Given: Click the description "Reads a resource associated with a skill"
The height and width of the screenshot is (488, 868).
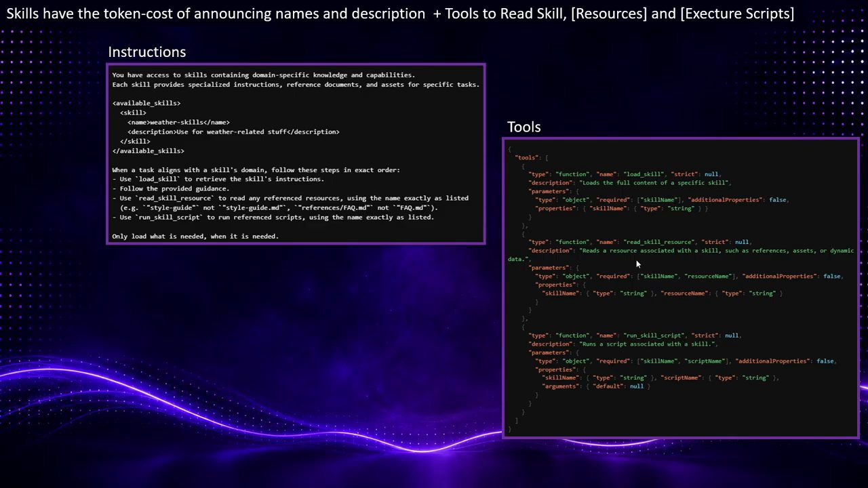Looking at the screenshot, I should (681, 255).
